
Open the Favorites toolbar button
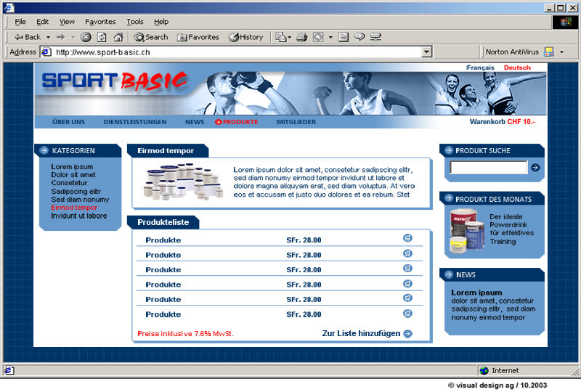pyautogui.click(x=198, y=37)
